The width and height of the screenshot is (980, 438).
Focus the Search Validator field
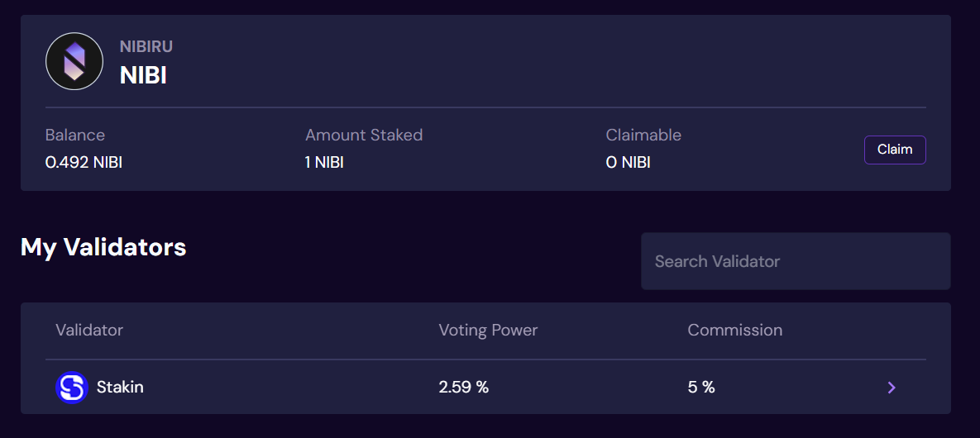pyautogui.click(x=796, y=261)
